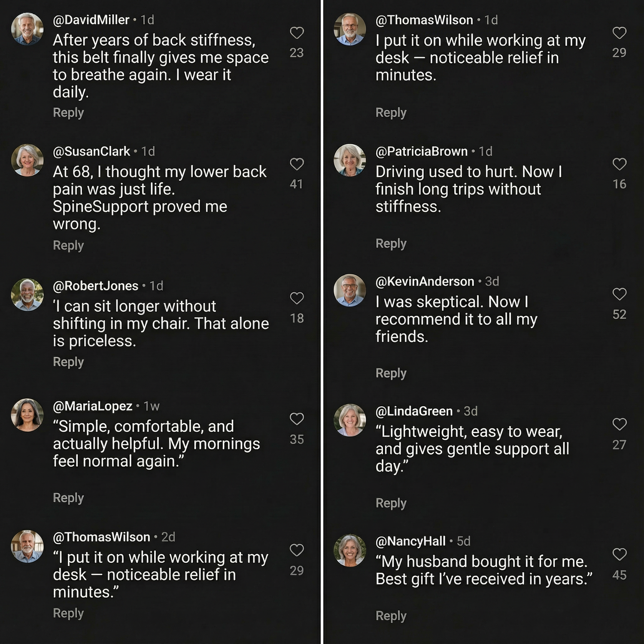
Task: Reply to DavidMiller's back stiffness comment
Action: pyautogui.click(x=68, y=112)
